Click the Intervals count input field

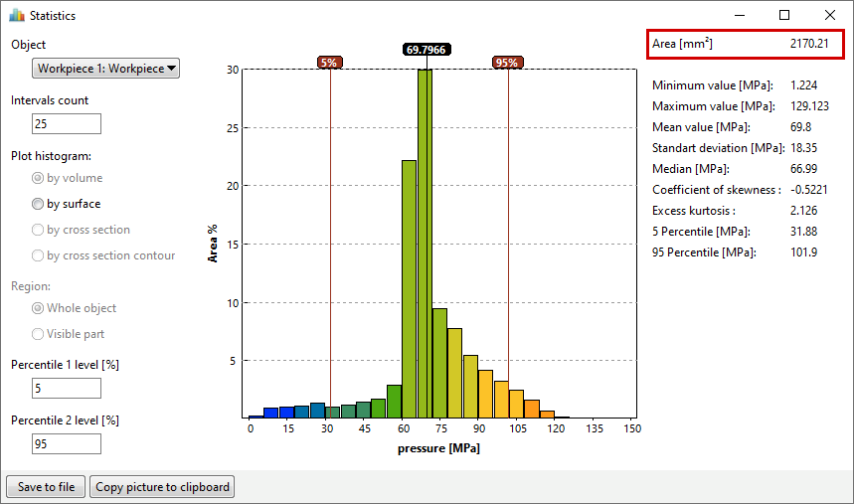click(x=67, y=124)
